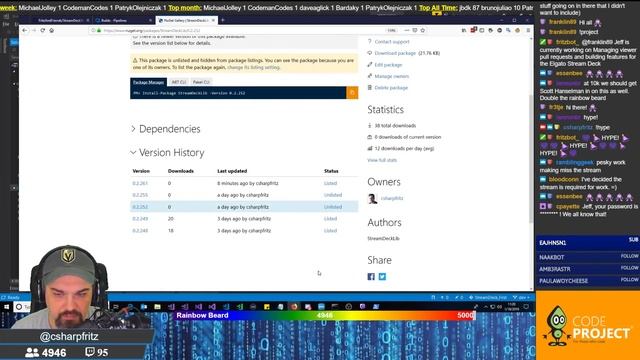Select the .NET CLI tab
The image size is (640, 360).
pyautogui.click(x=179, y=82)
